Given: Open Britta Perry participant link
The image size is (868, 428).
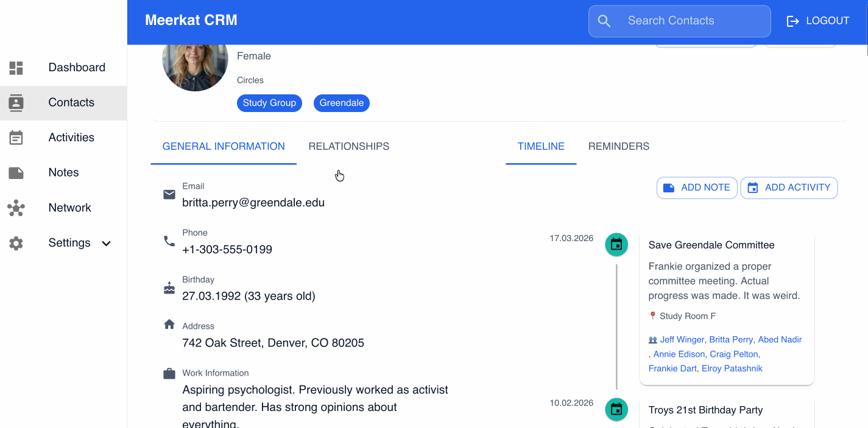Looking at the screenshot, I should pyautogui.click(x=731, y=340).
